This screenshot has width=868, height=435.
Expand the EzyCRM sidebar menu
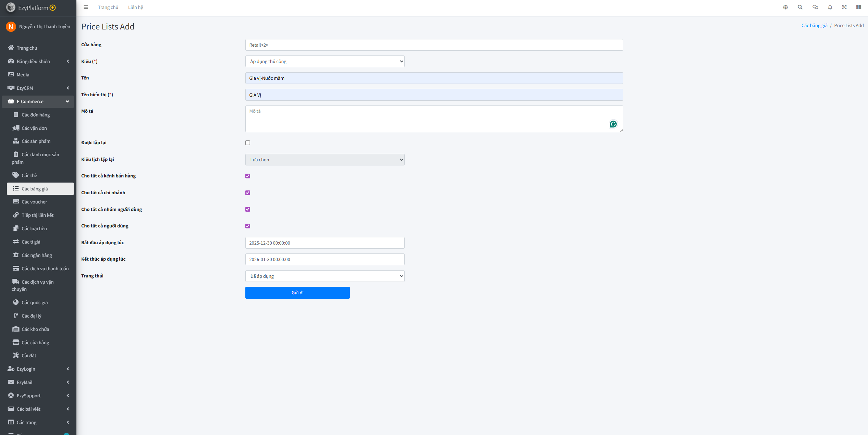tap(38, 88)
